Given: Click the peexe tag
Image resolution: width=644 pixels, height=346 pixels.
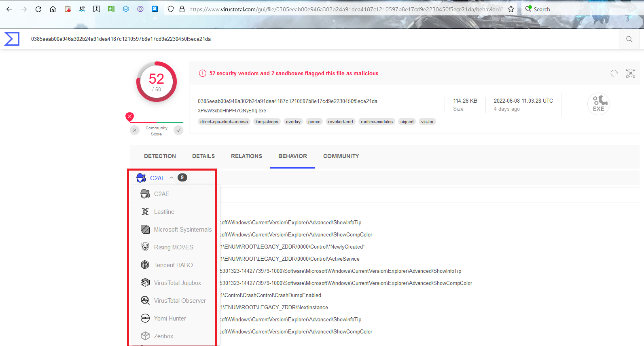Looking at the screenshot, I should pyautogui.click(x=314, y=122).
